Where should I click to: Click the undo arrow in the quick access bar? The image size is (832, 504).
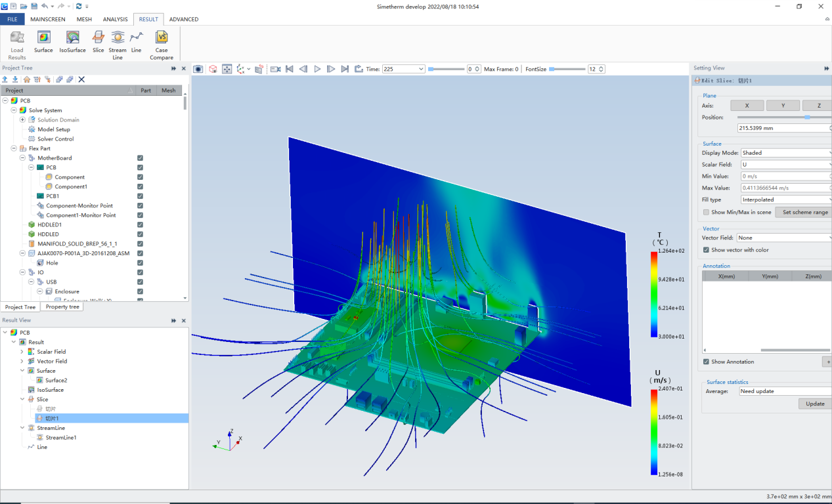pyautogui.click(x=43, y=6)
